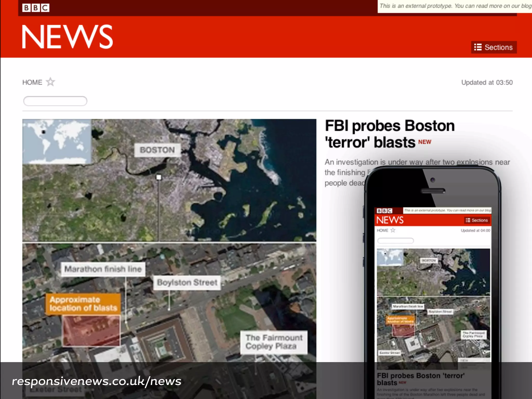The image size is (532, 399).
Task: Click the white Boston location marker square
Action: [x=159, y=177]
